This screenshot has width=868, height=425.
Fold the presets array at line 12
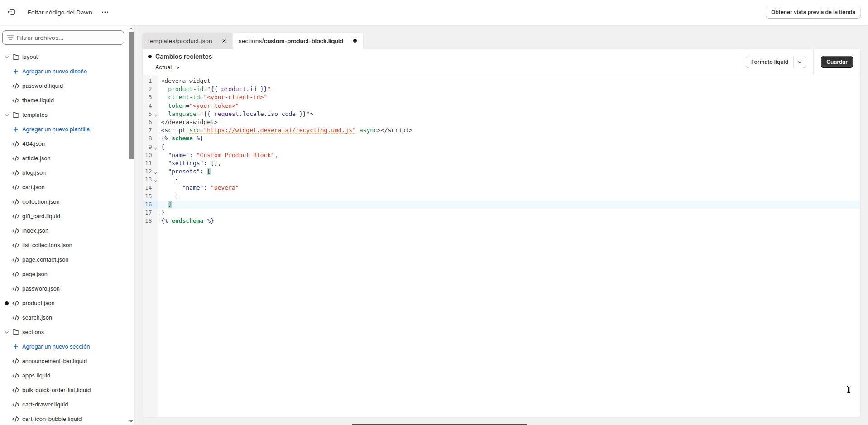[156, 172]
